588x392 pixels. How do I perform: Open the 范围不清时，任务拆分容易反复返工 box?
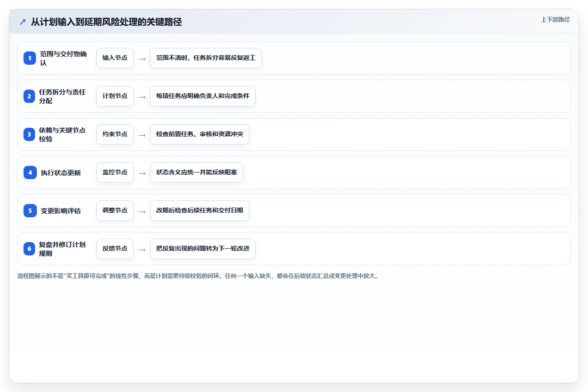coord(206,58)
